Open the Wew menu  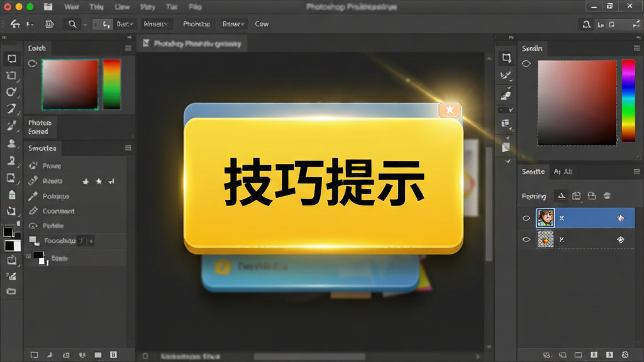click(x=71, y=7)
